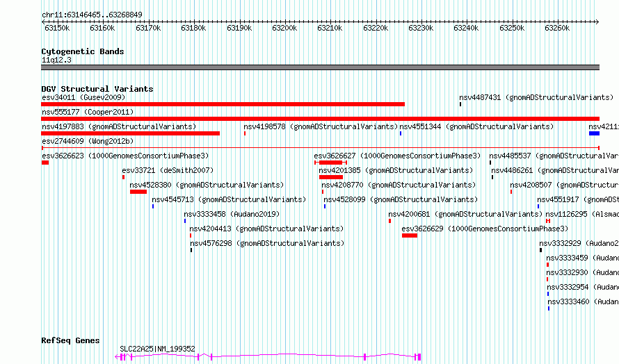The image size is (619, 364).
Task: Click the nsv4528380 red bar
Action: point(138,192)
